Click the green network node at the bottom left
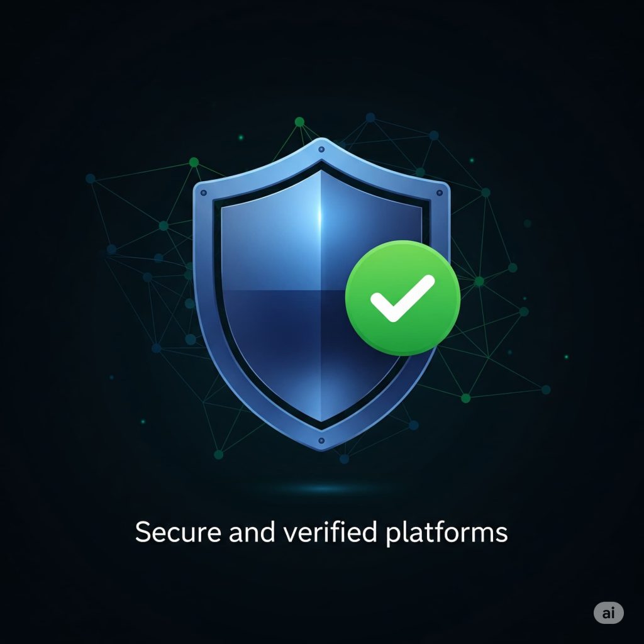644x644 pixels. point(219,454)
